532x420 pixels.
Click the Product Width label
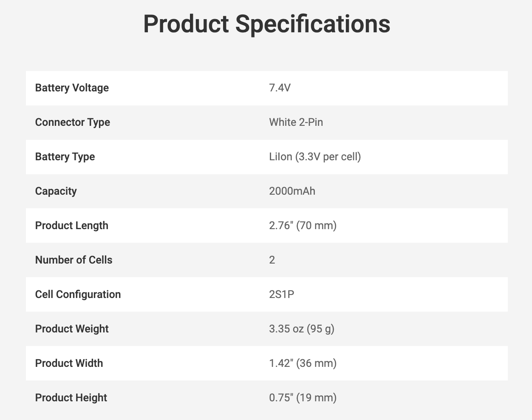click(x=69, y=363)
